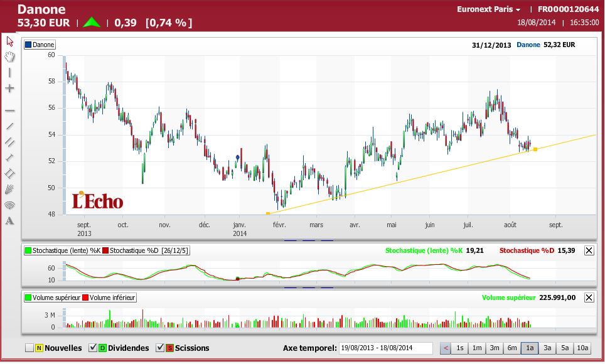The height and width of the screenshot is (364, 605).
Task: Select the arrow pointer tool
Action: [x=9, y=41]
